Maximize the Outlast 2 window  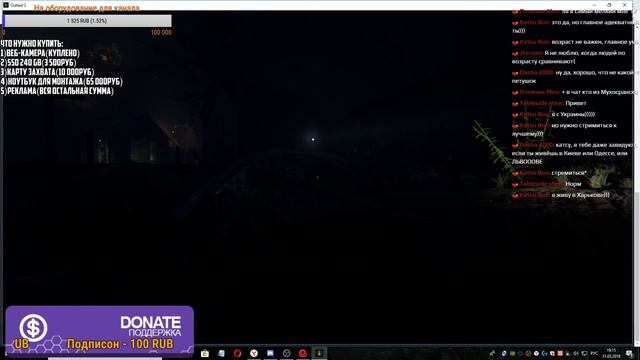click(609, 5)
